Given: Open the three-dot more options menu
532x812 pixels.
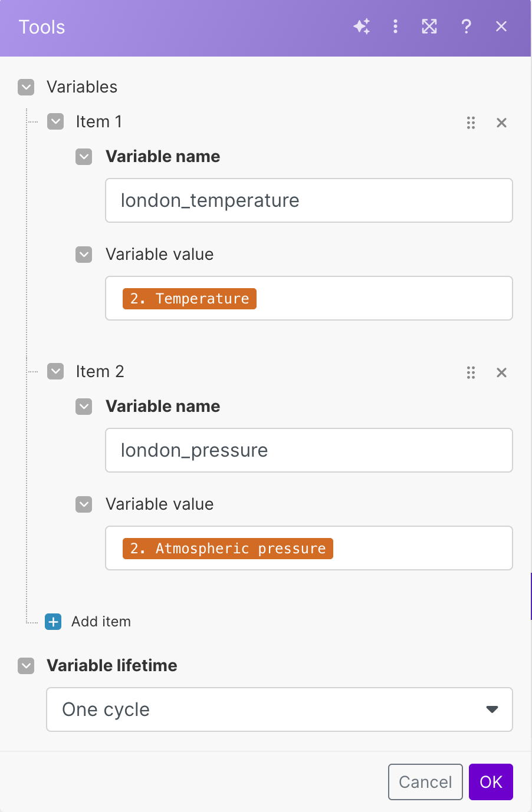Looking at the screenshot, I should click(395, 27).
